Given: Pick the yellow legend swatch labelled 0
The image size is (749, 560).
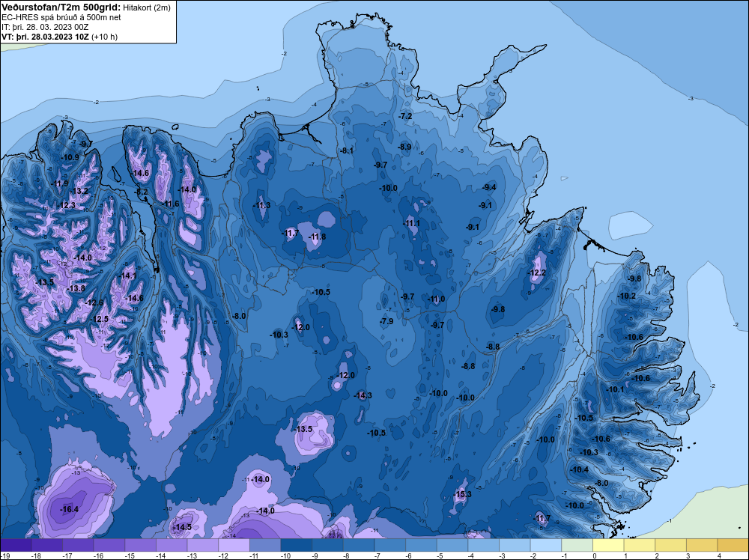Looking at the screenshot, I should (x=608, y=545).
